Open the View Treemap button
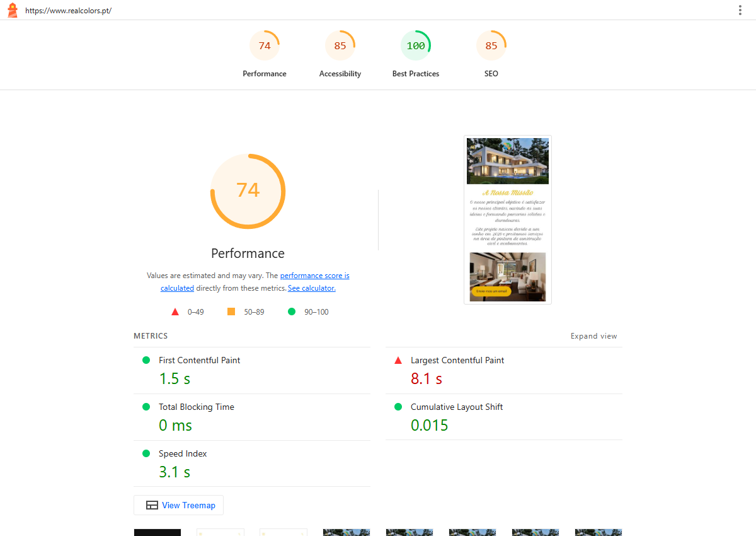 coord(178,505)
